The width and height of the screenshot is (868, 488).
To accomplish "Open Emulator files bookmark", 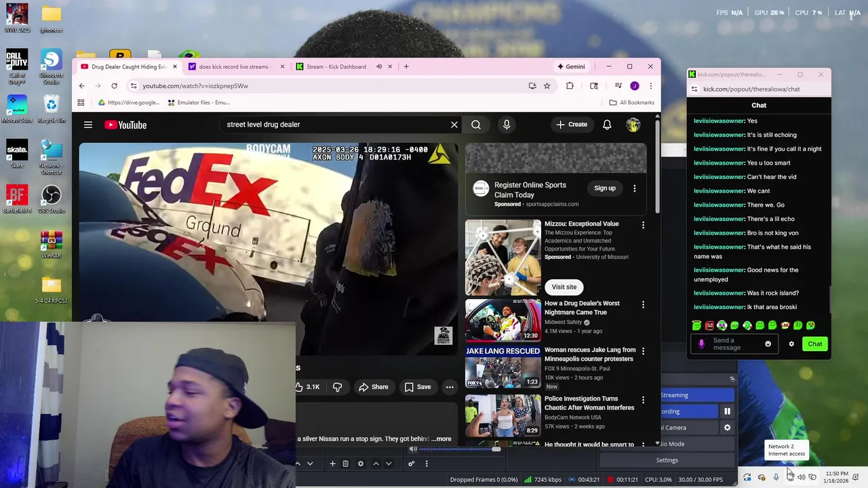I will coord(199,102).
